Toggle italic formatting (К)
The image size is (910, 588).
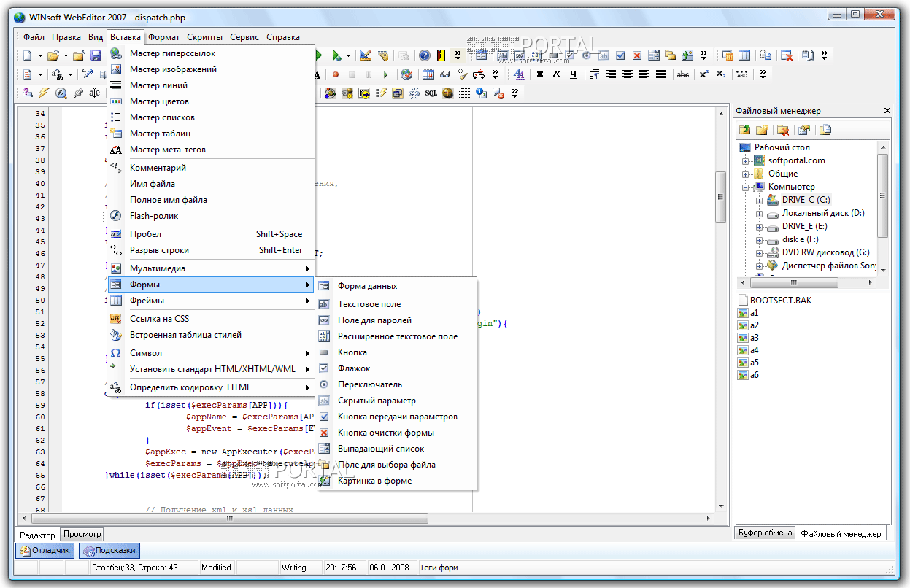[x=557, y=74]
